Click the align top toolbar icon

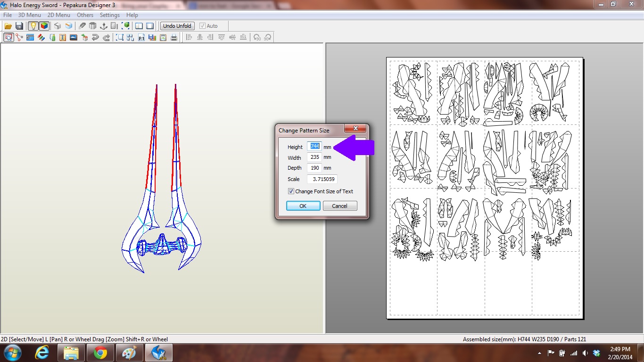[222, 38]
